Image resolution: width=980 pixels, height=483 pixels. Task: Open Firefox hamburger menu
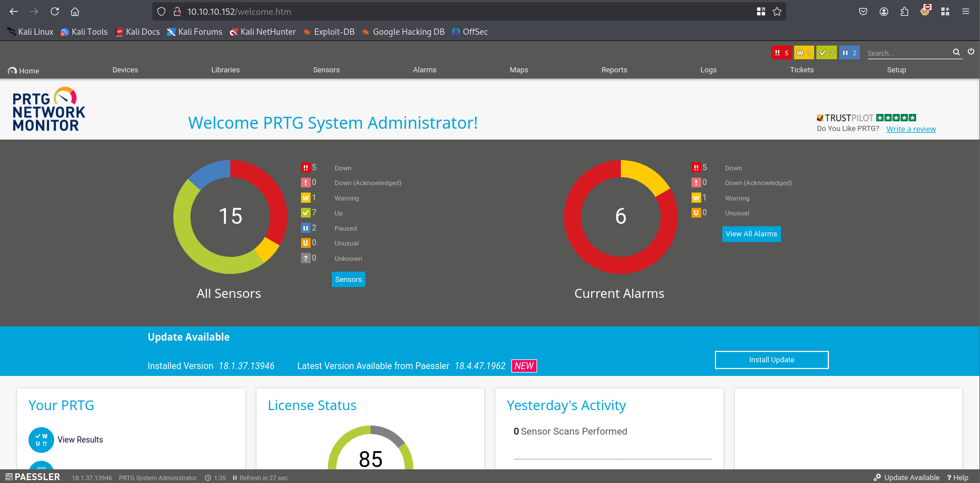coord(966,11)
